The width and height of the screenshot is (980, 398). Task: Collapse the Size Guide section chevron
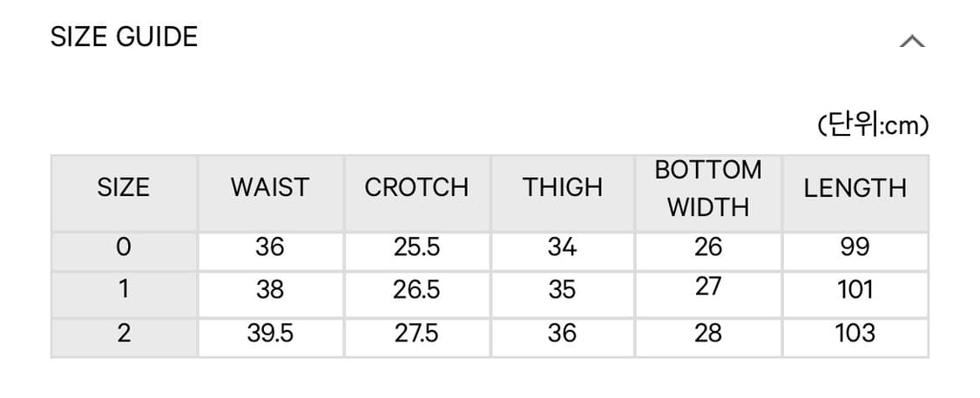[x=911, y=41]
